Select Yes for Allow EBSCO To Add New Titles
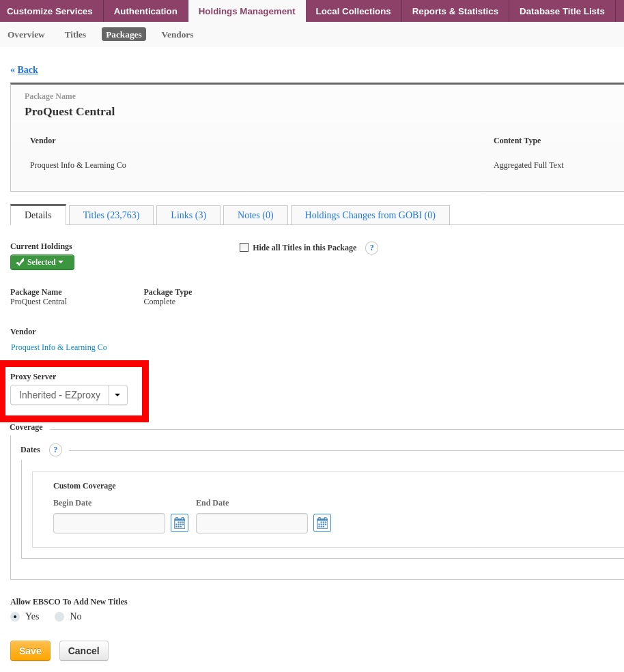The image size is (624, 672). [16, 617]
